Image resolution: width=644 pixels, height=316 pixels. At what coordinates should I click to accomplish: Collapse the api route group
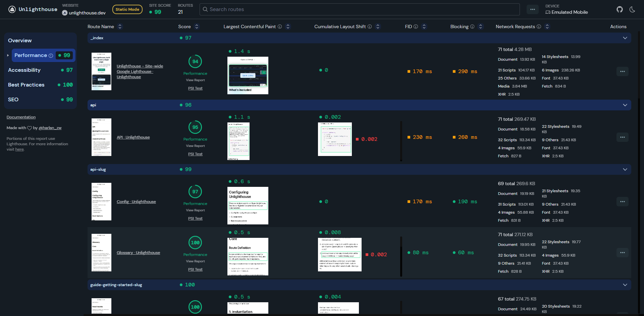click(x=625, y=105)
